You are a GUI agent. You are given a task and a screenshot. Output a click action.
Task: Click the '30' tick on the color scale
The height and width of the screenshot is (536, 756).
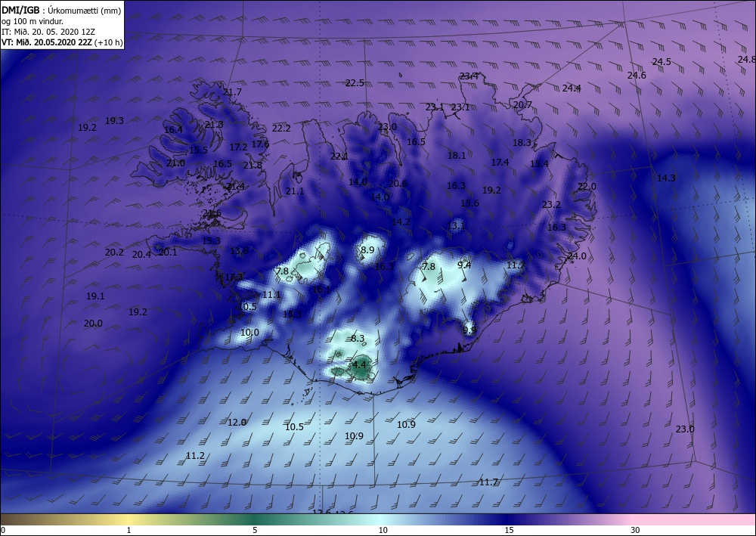point(636,530)
